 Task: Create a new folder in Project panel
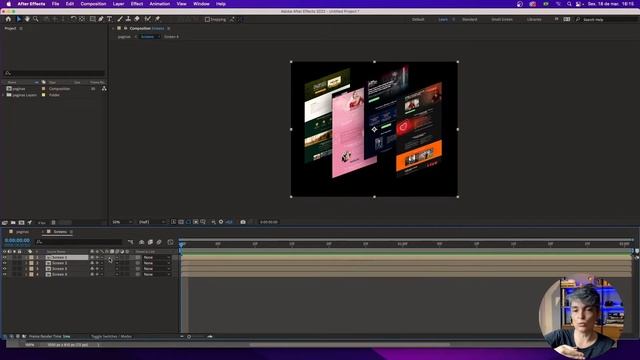(13, 222)
